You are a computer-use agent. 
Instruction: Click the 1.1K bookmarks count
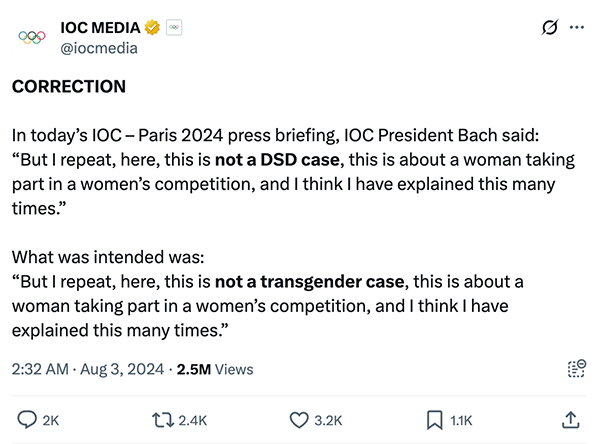(x=462, y=420)
